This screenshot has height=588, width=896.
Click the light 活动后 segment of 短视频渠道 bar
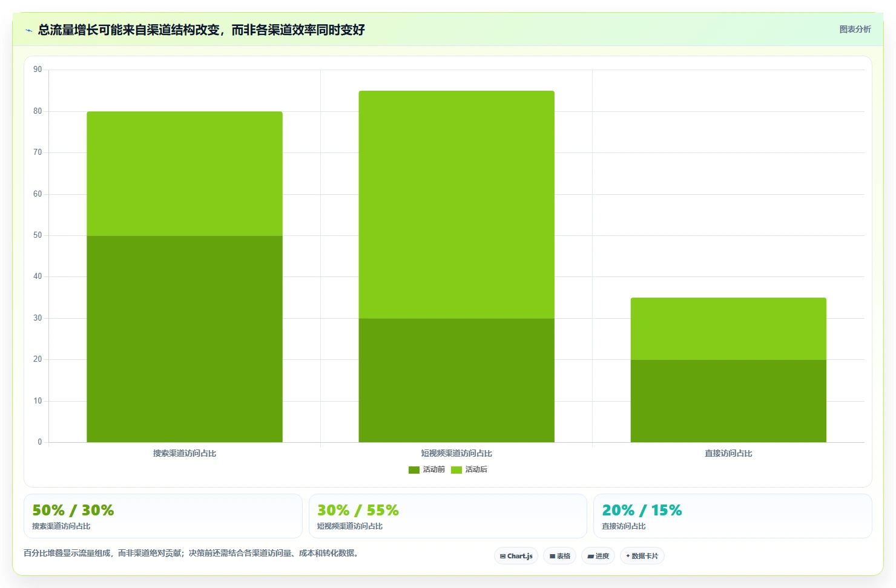click(x=456, y=204)
